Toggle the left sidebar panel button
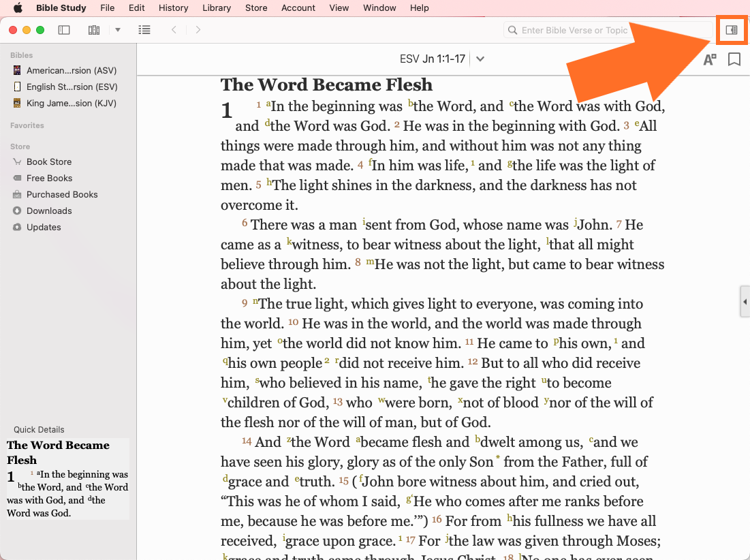 pyautogui.click(x=64, y=30)
